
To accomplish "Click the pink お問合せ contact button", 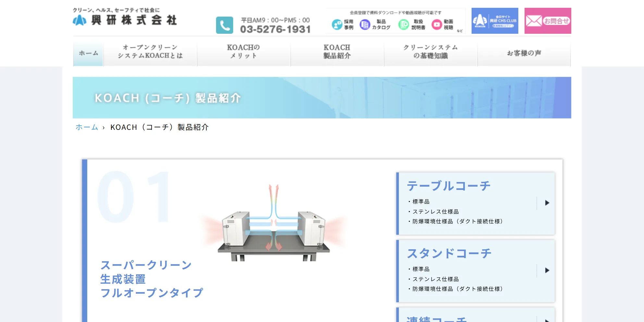I will (x=548, y=21).
